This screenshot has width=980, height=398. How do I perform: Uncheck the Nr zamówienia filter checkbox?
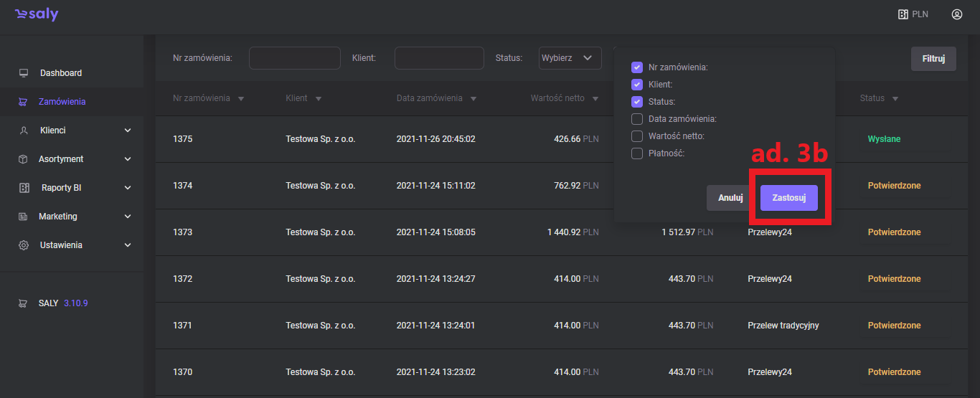point(636,67)
